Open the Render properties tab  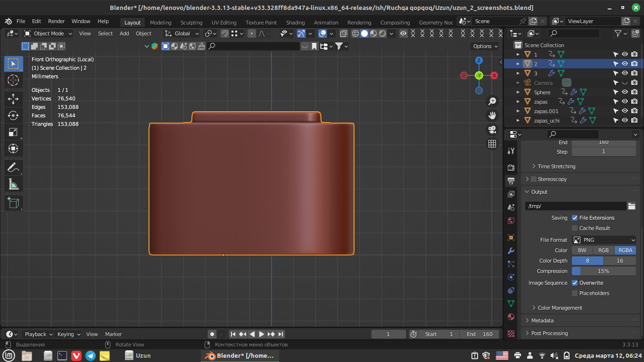(x=511, y=167)
